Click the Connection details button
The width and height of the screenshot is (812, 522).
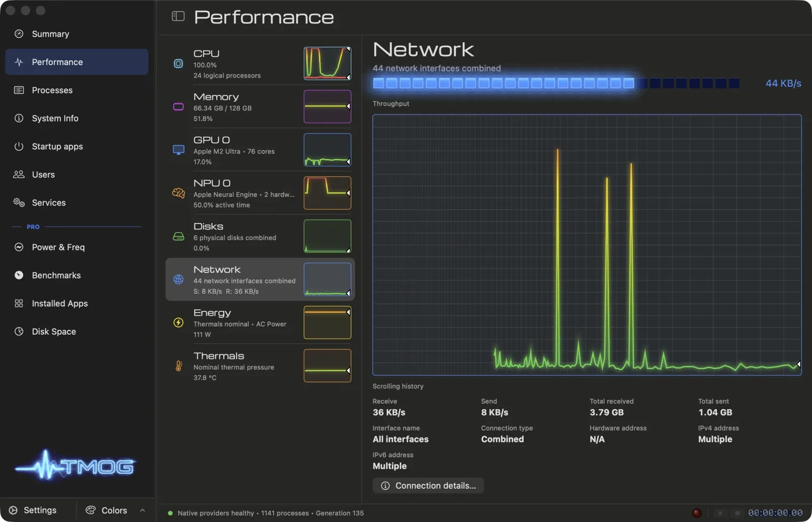click(428, 485)
